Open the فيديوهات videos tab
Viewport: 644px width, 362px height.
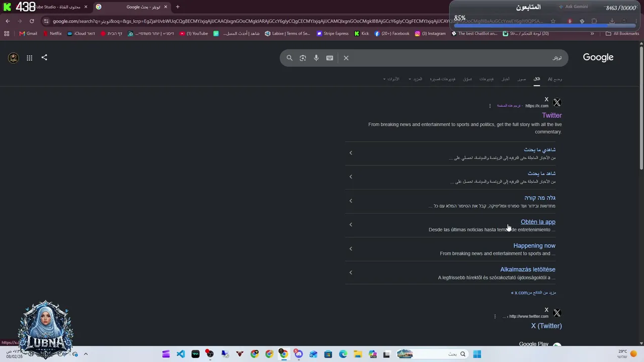(x=487, y=79)
